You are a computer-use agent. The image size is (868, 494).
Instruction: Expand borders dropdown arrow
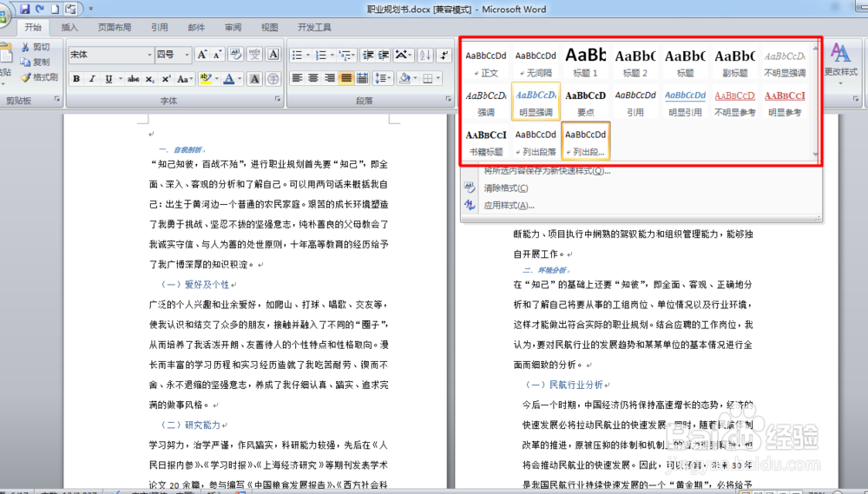(x=438, y=79)
